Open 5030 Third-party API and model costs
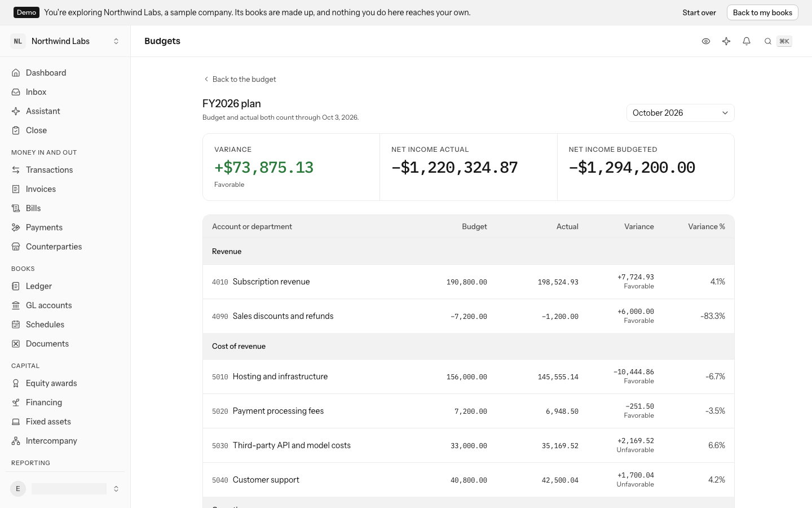The width and height of the screenshot is (812, 508). point(469,445)
